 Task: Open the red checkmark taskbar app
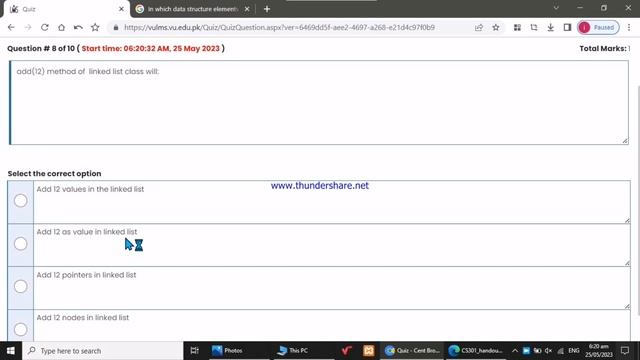pyautogui.click(x=347, y=351)
